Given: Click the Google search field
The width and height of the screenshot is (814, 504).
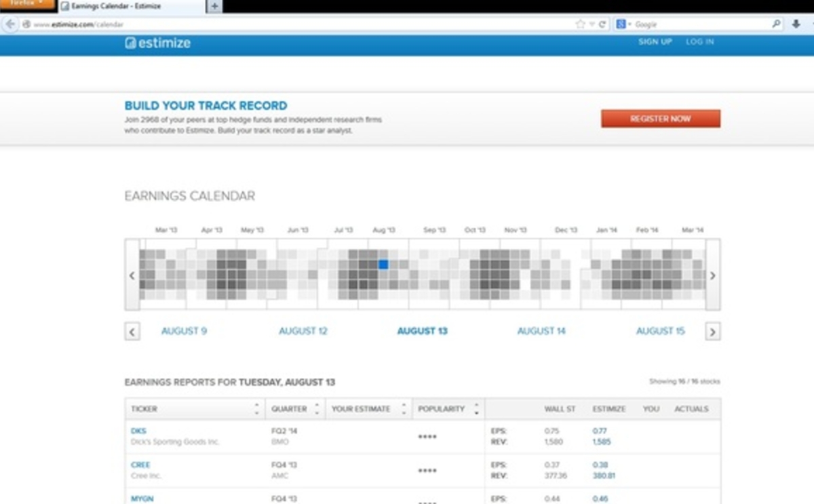Looking at the screenshot, I should pyautogui.click(x=702, y=24).
